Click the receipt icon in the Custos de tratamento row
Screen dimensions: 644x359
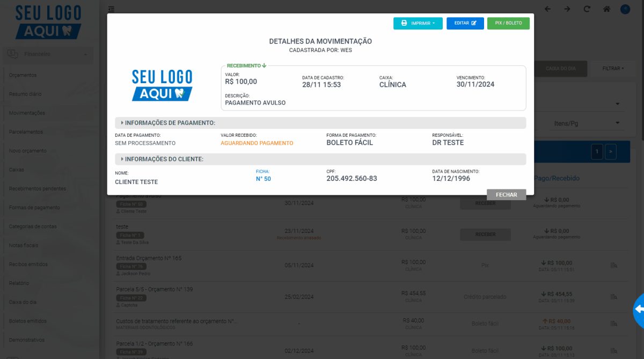tap(613, 324)
